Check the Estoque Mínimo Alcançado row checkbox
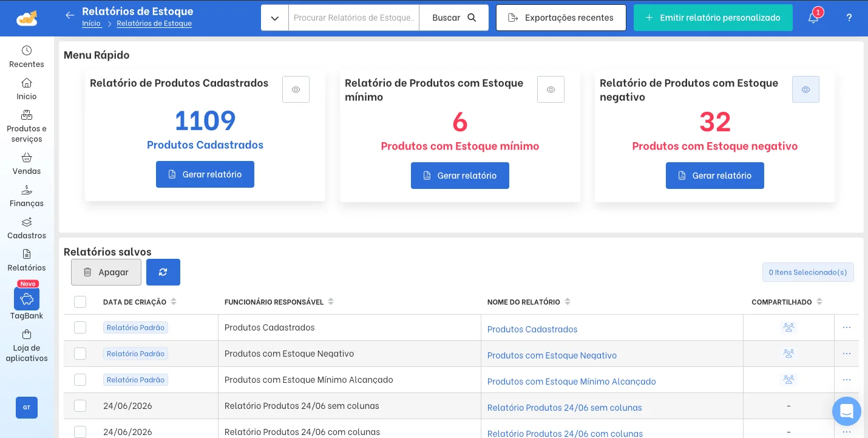 point(80,380)
